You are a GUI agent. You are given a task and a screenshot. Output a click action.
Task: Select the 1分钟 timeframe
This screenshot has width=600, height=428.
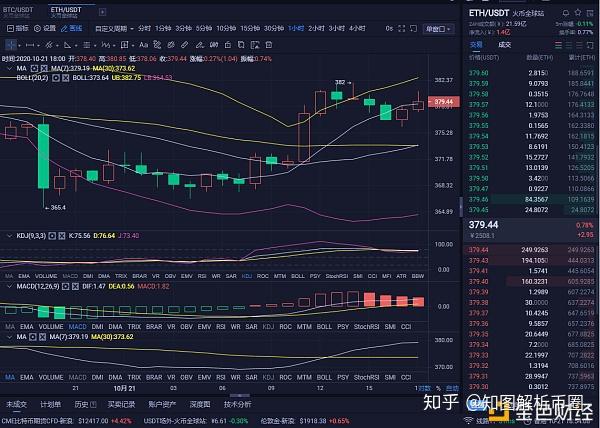pos(163,28)
